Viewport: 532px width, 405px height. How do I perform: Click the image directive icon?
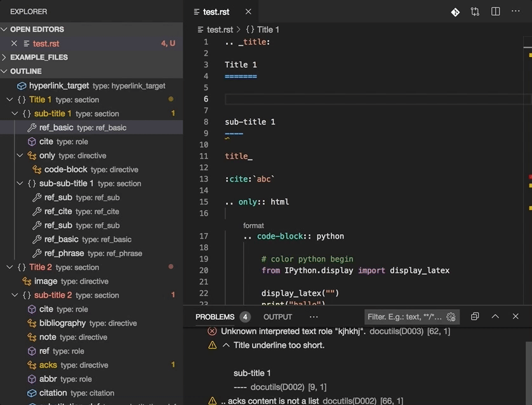tap(27, 281)
